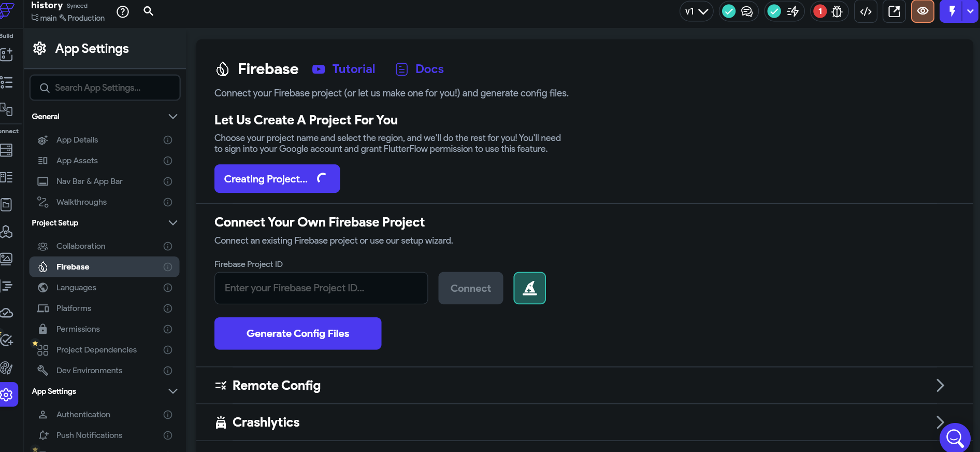Show info for Platforms
The height and width of the screenshot is (452, 980).
(168, 308)
